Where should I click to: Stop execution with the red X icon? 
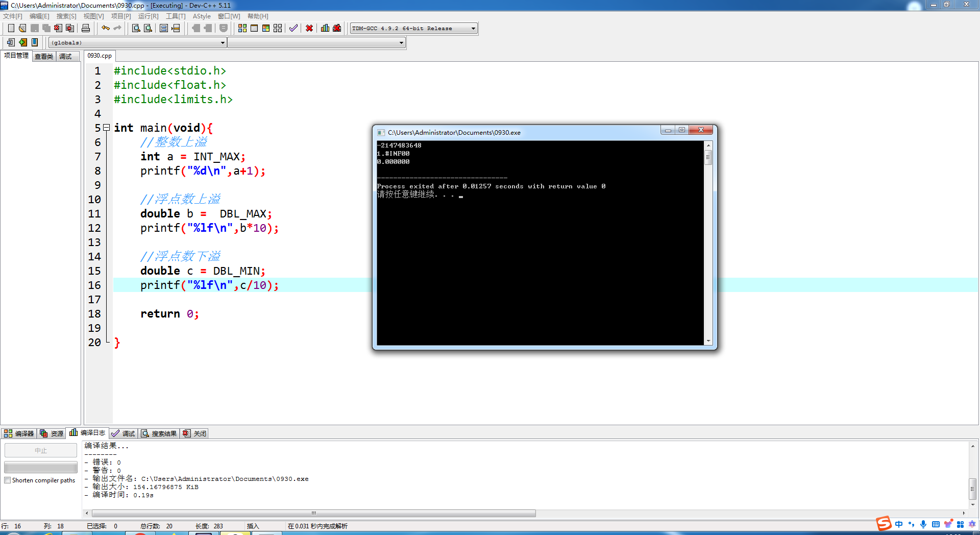(x=309, y=28)
